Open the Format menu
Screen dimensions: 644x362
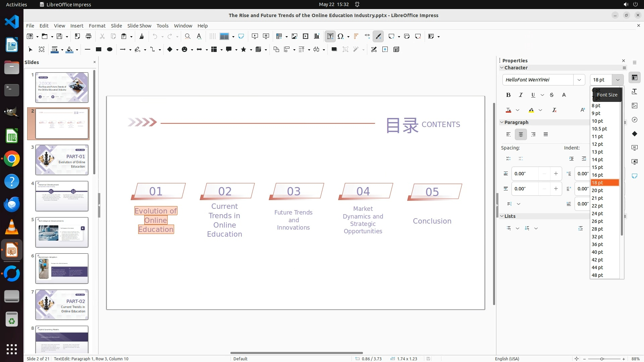[x=97, y=26]
